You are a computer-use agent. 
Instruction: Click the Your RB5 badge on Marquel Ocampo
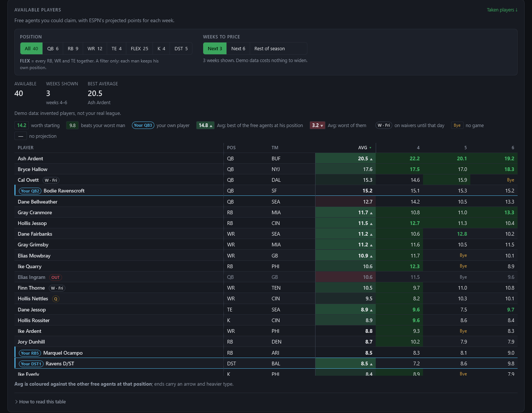[x=30, y=353]
